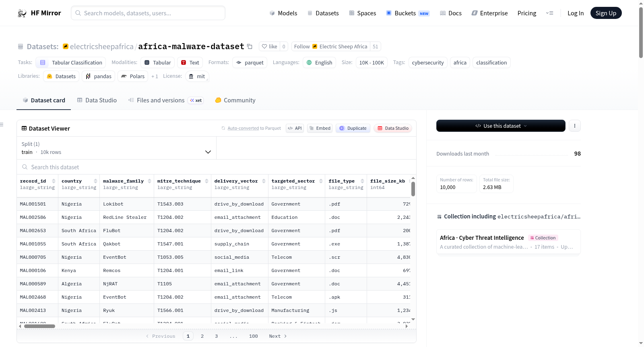The image size is (644, 347).
Task: Select the mit license tag
Action: 197,76
